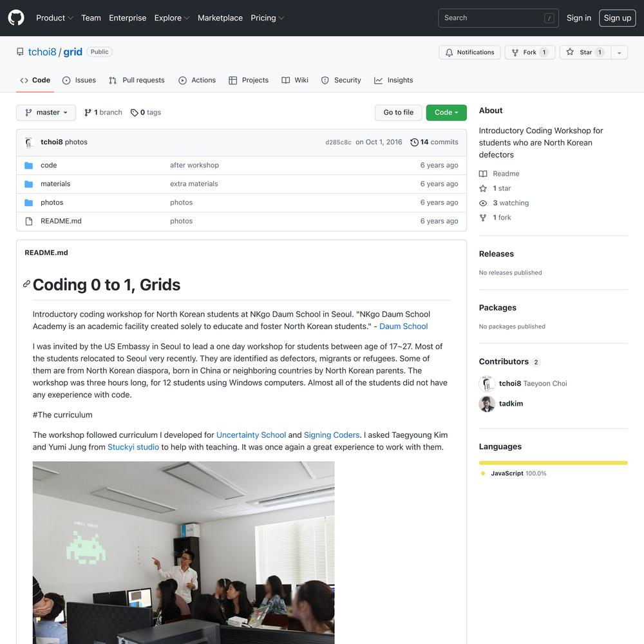Image resolution: width=644 pixels, height=644 pixels.
Task: Switch to the Issues tab
Action: pos(79,80)
